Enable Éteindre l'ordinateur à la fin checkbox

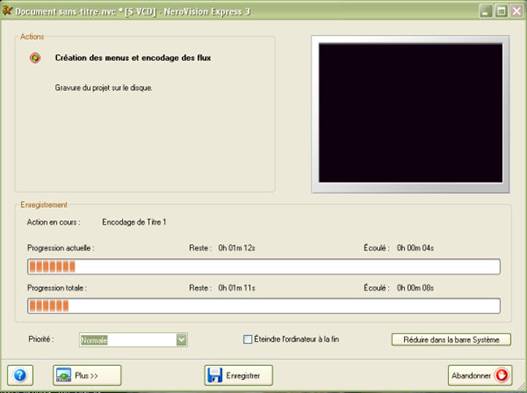pyautogui.click(x=247, y=339)
